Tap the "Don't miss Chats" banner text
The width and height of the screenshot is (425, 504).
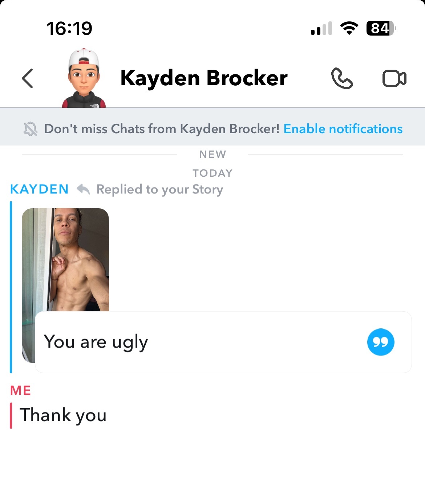[162, 129]
